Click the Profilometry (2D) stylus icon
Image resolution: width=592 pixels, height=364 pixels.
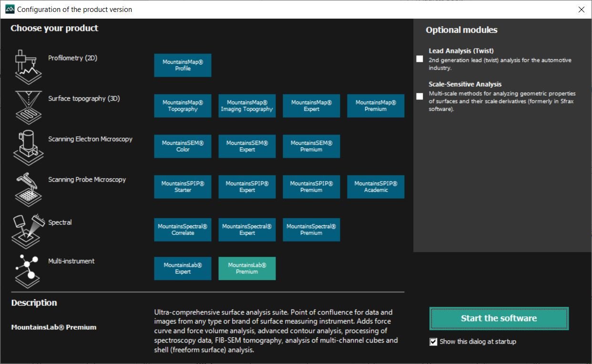pyautogui.click(x=28, y=67)
